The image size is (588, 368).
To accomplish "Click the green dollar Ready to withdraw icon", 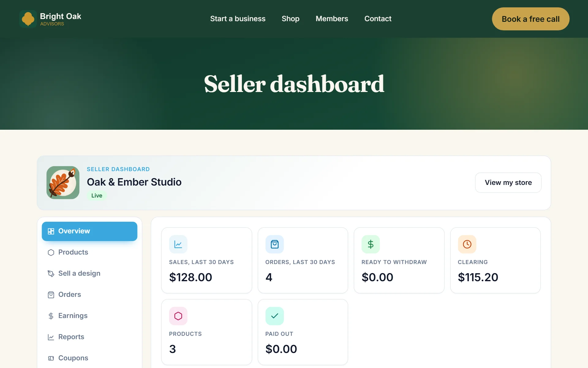I will [371, 244].
